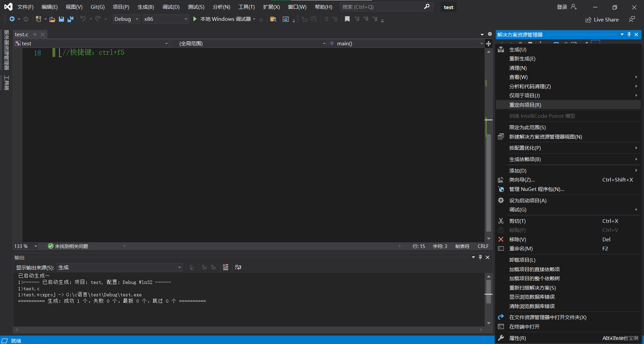Select 生成(U) in context menu
The image size is (644, 344).
click(568, 50)
